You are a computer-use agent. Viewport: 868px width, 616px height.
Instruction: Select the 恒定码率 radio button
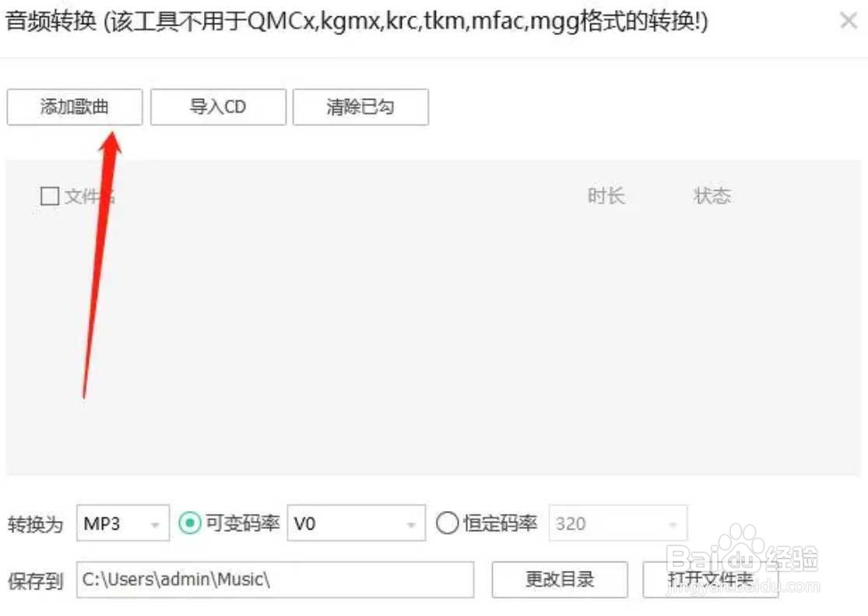(x=448, y=523)
